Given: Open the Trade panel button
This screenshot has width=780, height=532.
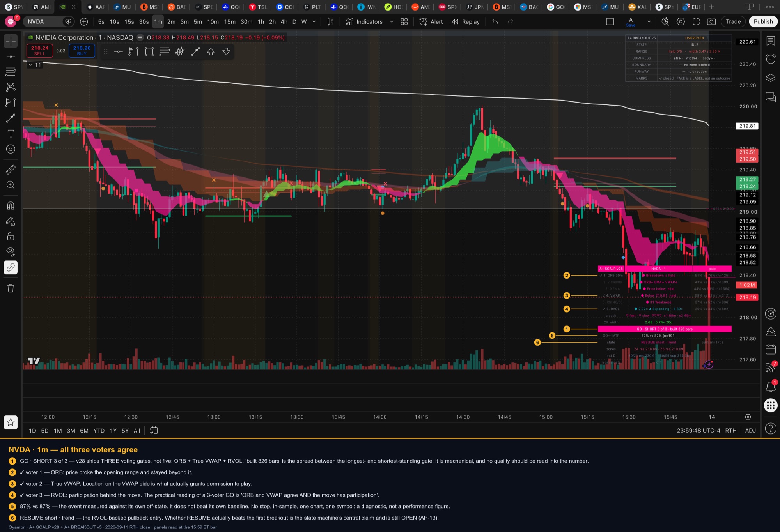Looking at the screenshot, I should pos(733,22).
